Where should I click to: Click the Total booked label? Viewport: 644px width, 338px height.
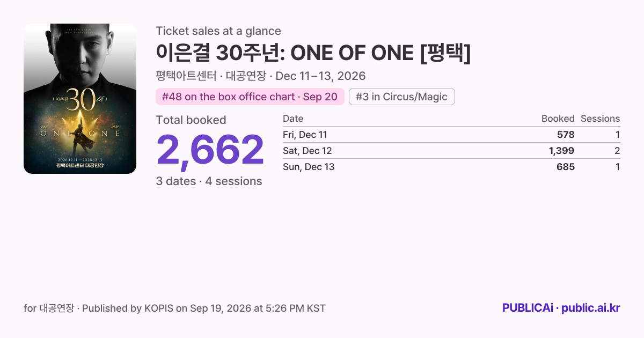tap(191, 120)
